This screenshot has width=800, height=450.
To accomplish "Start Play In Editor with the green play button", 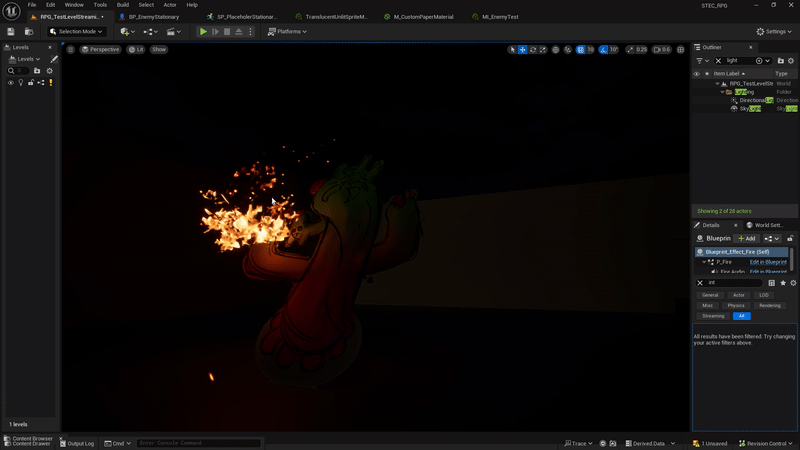I will [203, 32].
